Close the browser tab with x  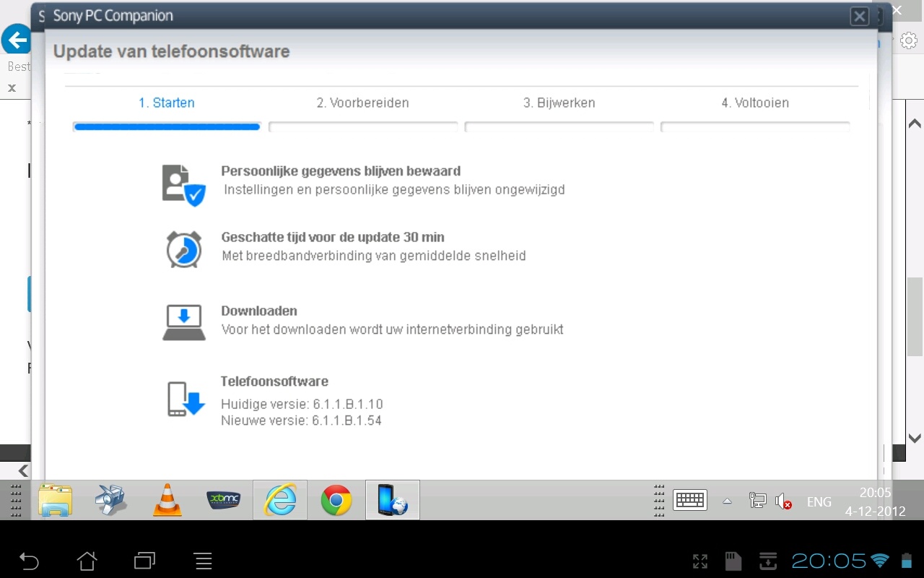12,88
